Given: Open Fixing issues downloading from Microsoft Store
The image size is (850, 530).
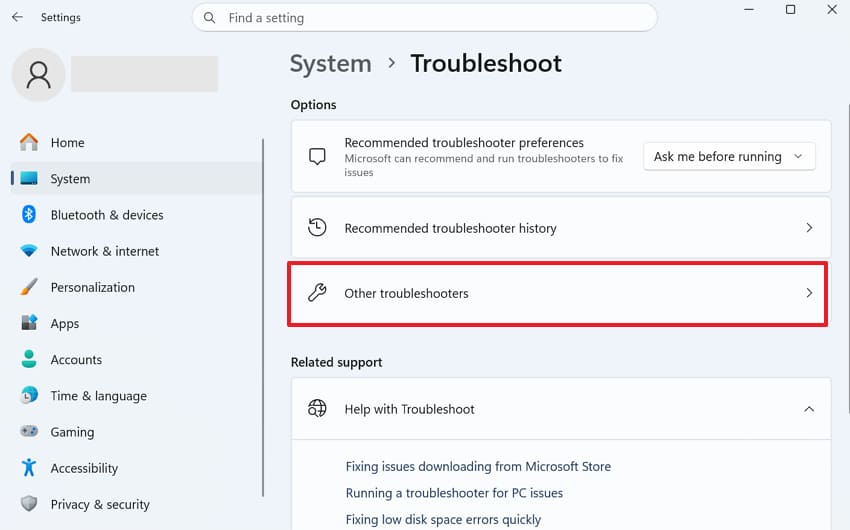Looking at the screenshot, I should pyautogui.click(x=478, y=466).
